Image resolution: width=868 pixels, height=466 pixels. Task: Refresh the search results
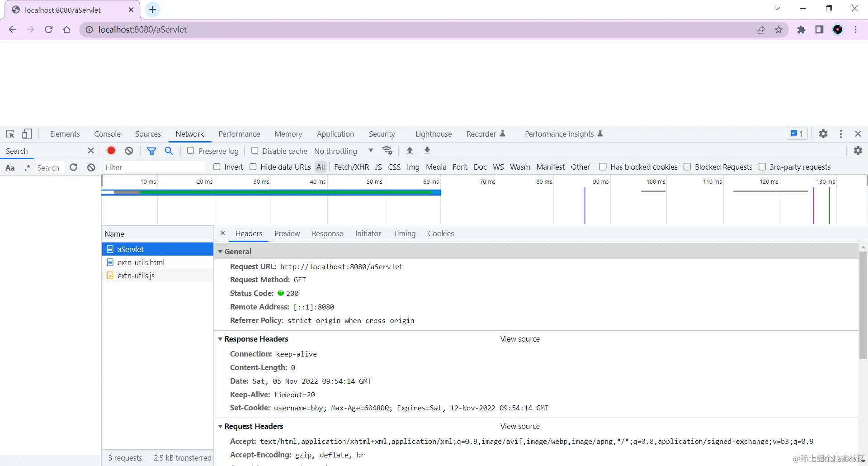coord(74,167)
